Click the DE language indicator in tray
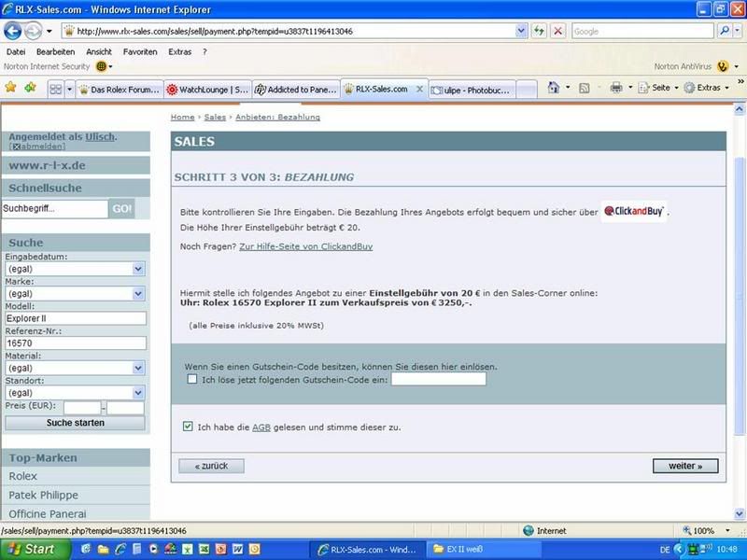Viewport: 747px width, 560px height. coord(665,550)
